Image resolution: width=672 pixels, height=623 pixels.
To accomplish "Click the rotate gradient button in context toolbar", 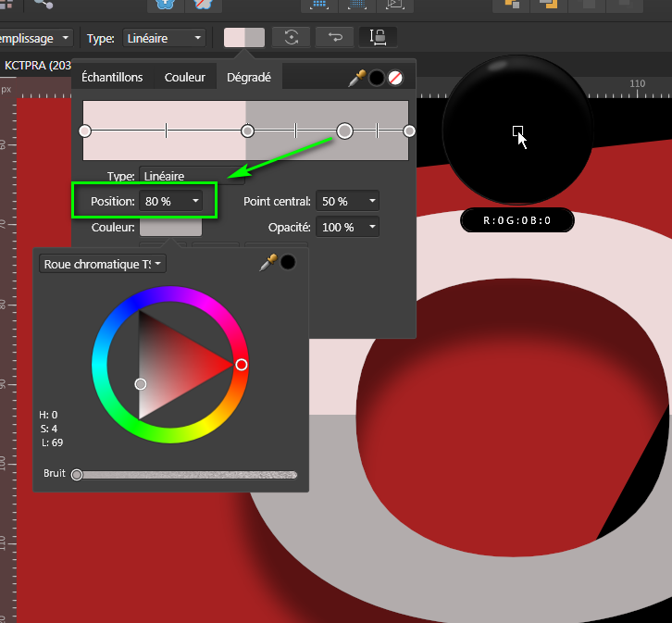I will point(291,37).
